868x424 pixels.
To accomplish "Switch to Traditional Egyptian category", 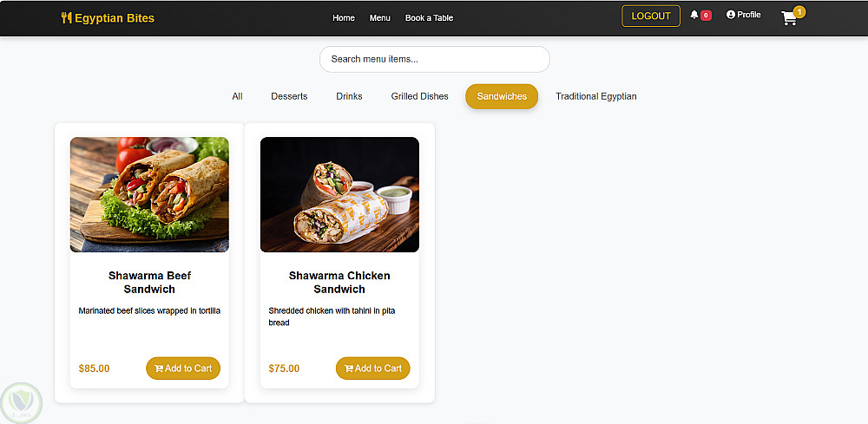I will [595, 96].
